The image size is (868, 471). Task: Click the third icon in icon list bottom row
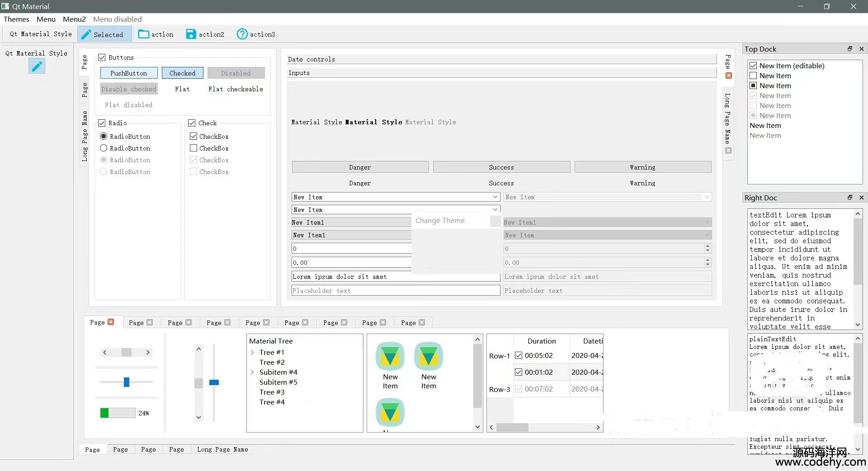tap(390, 412)
